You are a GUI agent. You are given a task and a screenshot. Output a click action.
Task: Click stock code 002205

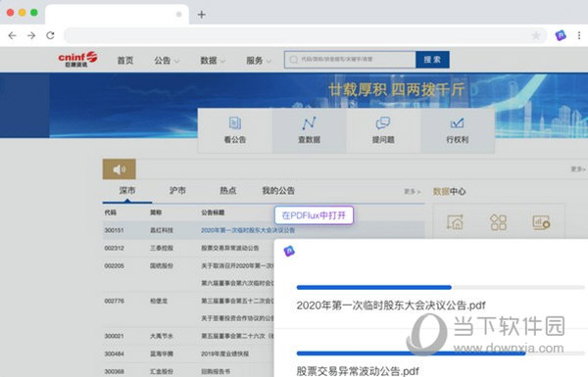coord(114,265)
